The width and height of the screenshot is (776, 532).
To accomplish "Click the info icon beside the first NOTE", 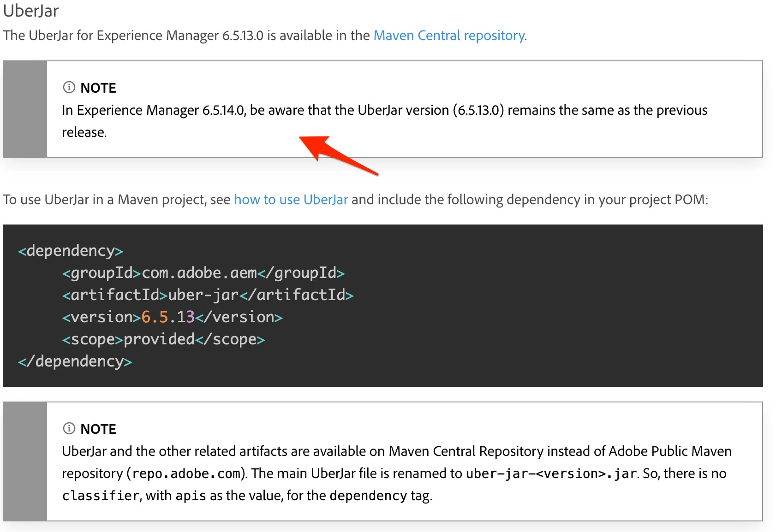I will click(69, 87).
